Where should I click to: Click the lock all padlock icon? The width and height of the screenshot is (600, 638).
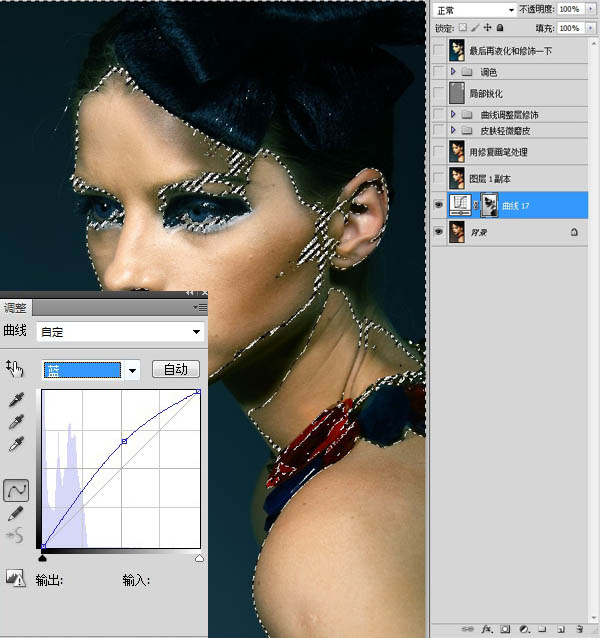click(x=500, y=28)
